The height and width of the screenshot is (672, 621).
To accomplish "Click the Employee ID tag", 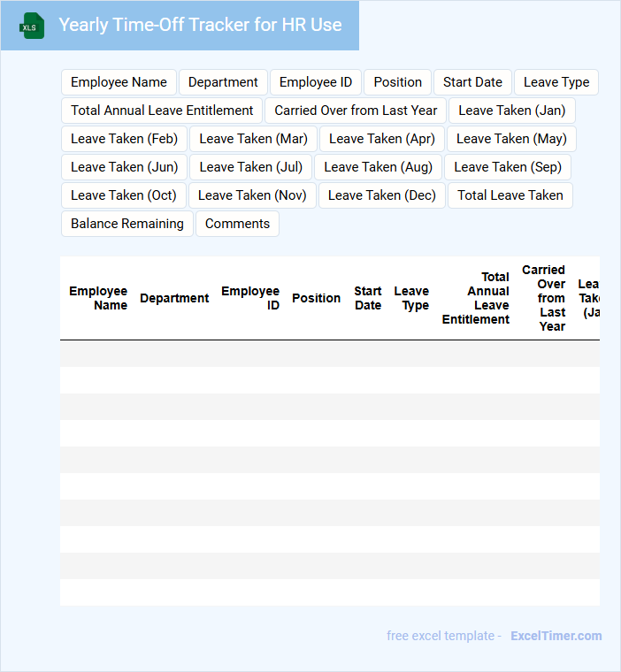I will (x=316, y=82).
